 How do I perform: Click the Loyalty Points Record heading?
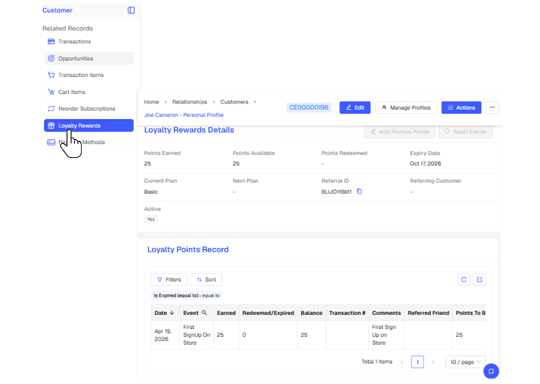tap(188, 250)
